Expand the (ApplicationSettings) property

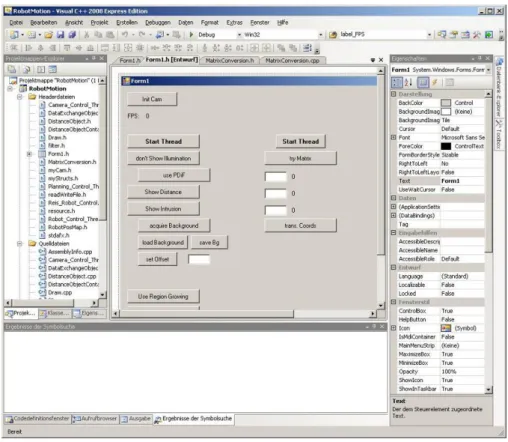pyautogui.click(x=394, y=207)
